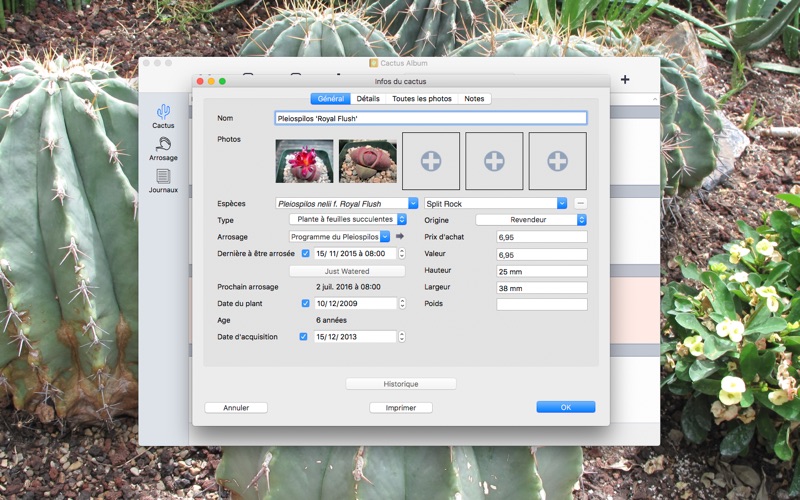The height and width of the screenshot is (500, 800).
Task: Switch to the Notes tab
Action: (x=474, y=98)
